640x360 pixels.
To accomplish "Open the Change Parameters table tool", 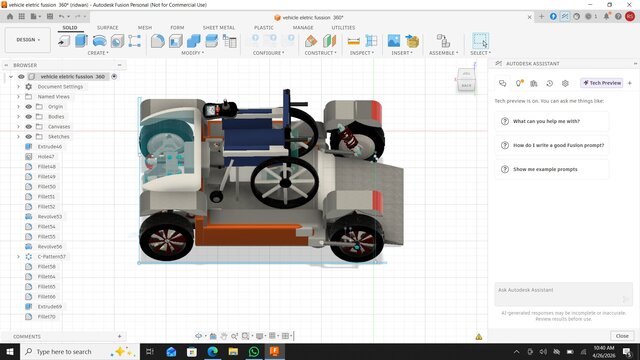I will pyautogui.click(x=229, y=41).
